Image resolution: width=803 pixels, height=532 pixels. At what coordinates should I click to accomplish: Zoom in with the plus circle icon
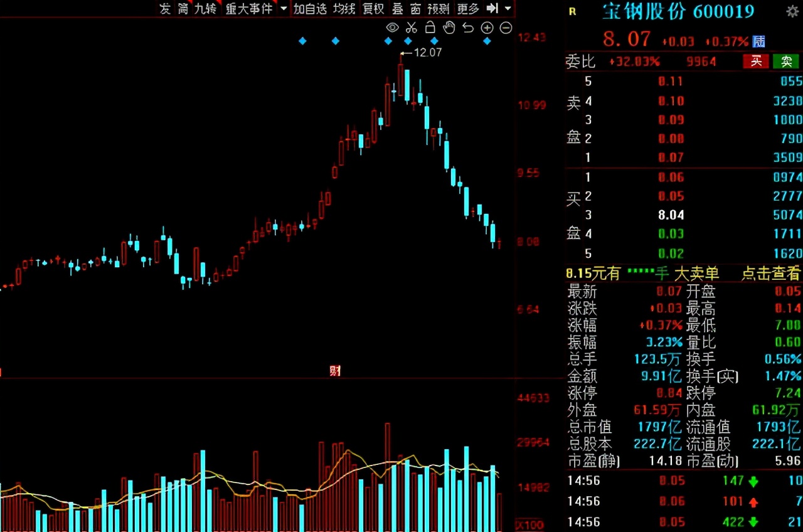point(487,28)
